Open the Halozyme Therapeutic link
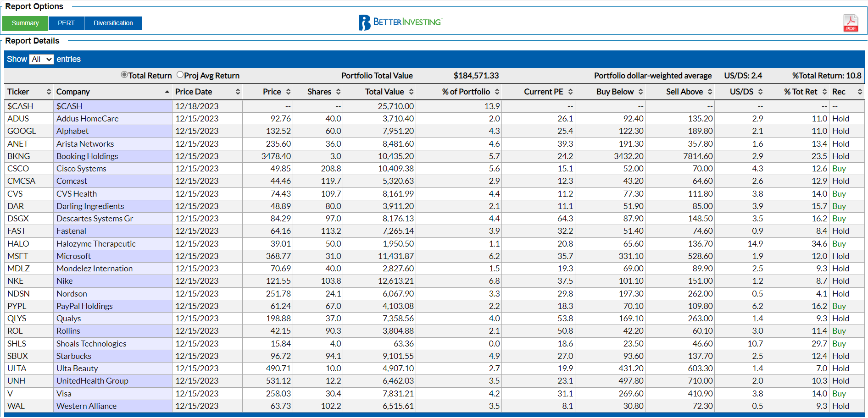 coord(96,244)
